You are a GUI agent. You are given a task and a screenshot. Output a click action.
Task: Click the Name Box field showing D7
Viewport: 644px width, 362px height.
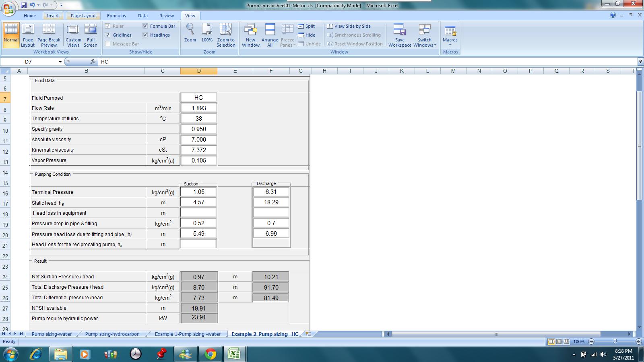tap(29, 62)
